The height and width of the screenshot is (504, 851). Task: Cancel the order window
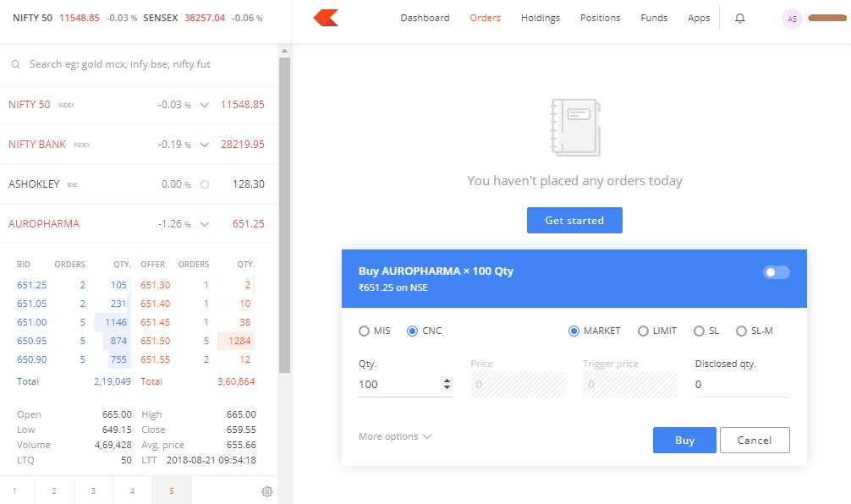click(755, 440)
